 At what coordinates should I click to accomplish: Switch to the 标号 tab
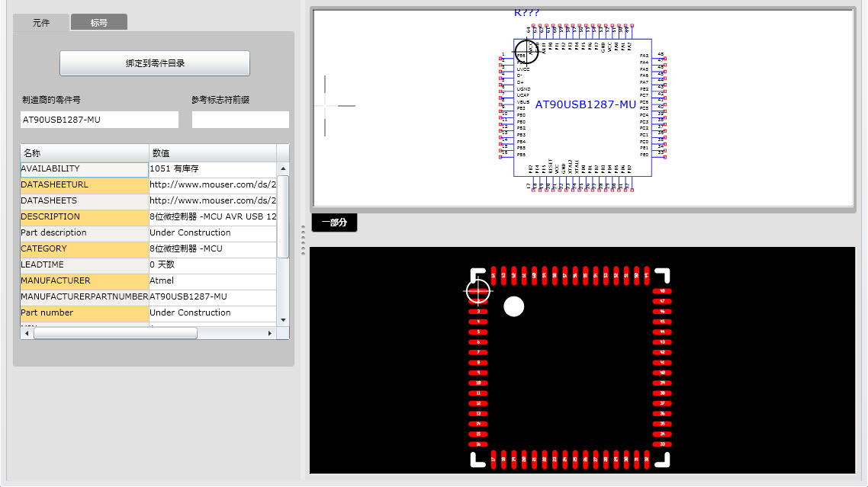coord(99,23)
